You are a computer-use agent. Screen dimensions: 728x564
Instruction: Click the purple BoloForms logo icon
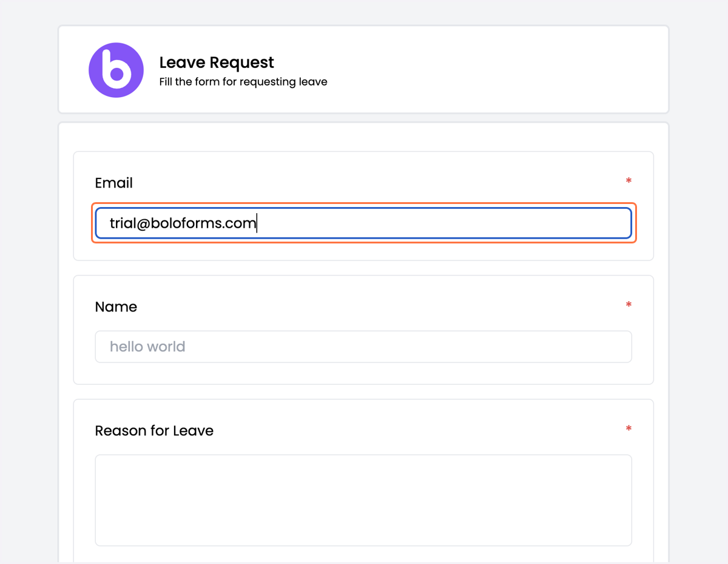116,70
